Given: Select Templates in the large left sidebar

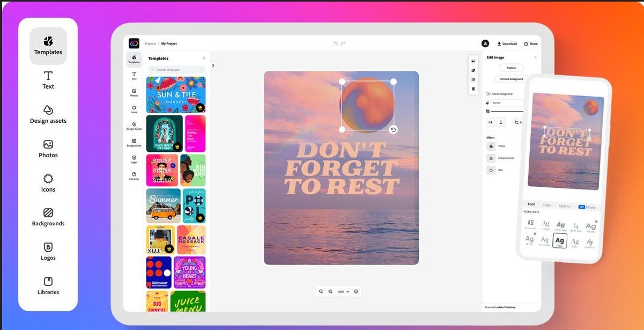Looking at the screenshot, I should point(48,46).
